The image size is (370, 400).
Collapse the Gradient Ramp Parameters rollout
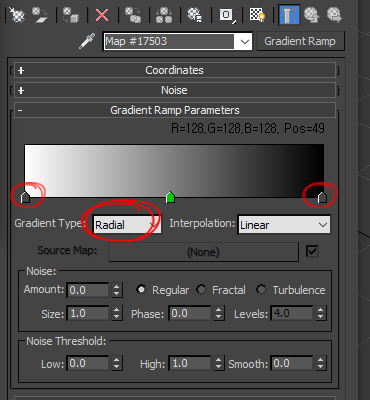175,110
